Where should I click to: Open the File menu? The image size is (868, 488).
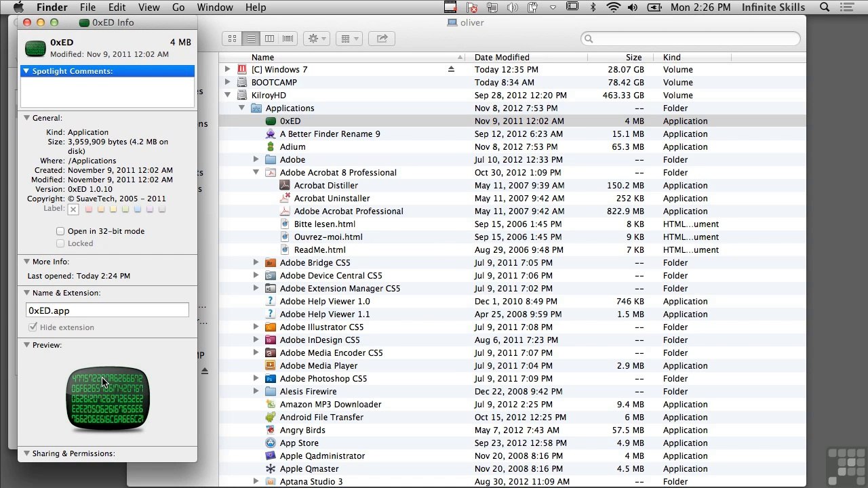tap(87, 7)
